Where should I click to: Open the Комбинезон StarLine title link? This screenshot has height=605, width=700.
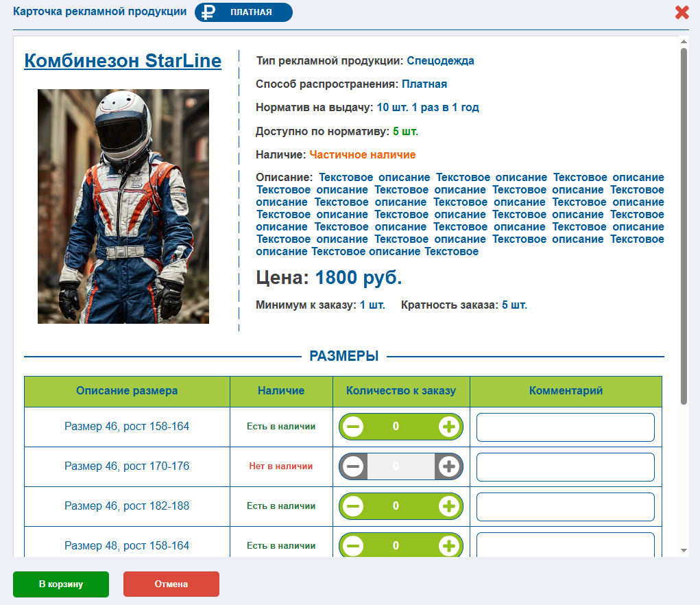point(123,61)
